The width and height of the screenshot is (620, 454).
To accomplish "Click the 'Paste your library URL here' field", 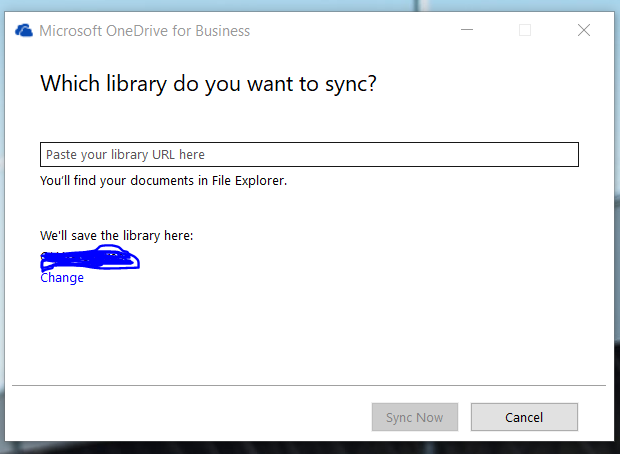I will click(x=309, y=154).
